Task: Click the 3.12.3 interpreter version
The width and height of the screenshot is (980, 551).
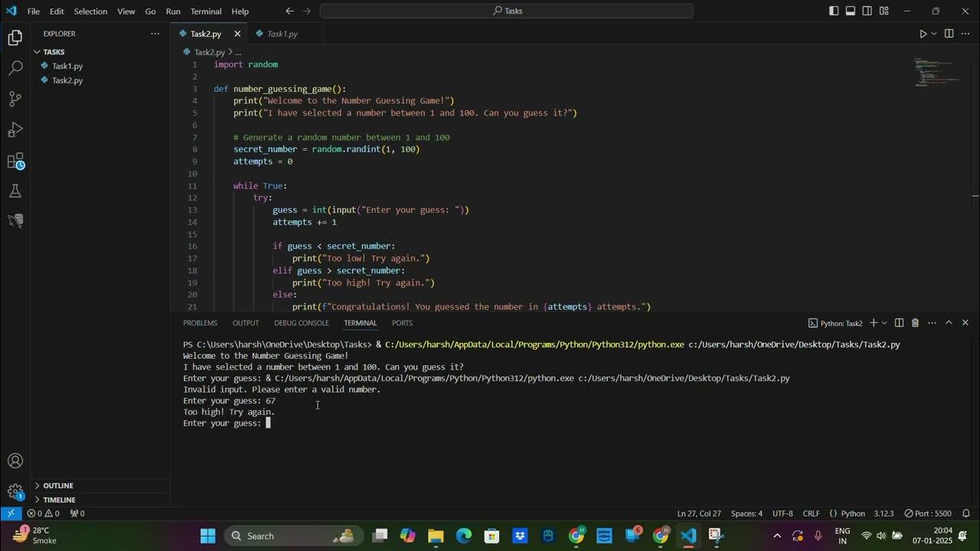Action: [884, 514]
